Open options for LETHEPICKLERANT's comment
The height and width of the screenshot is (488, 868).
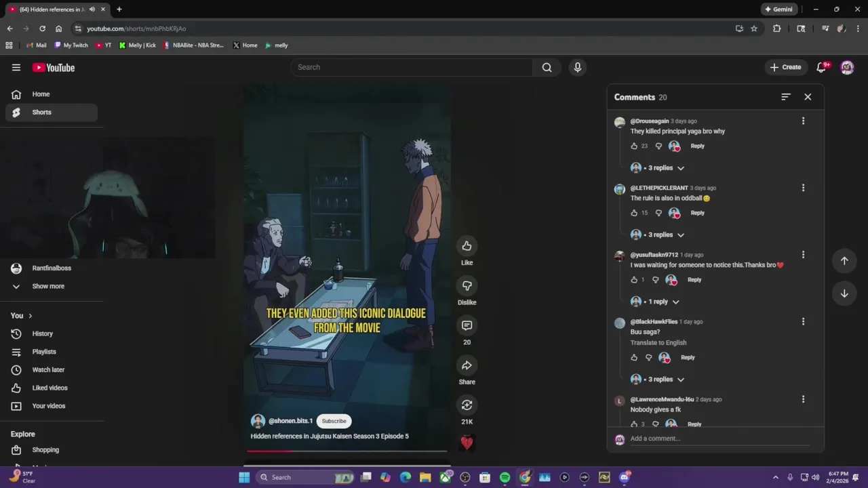point(803,188)
